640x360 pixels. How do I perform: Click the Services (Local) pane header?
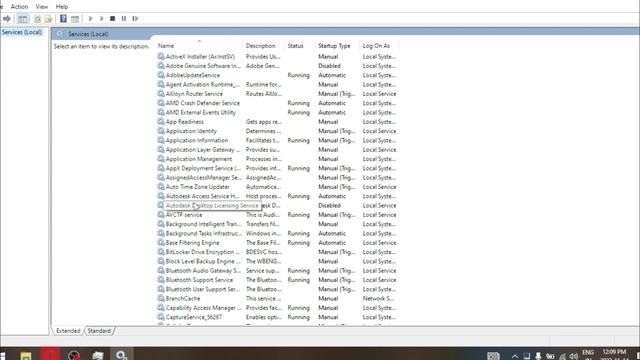tap(88, 34)
